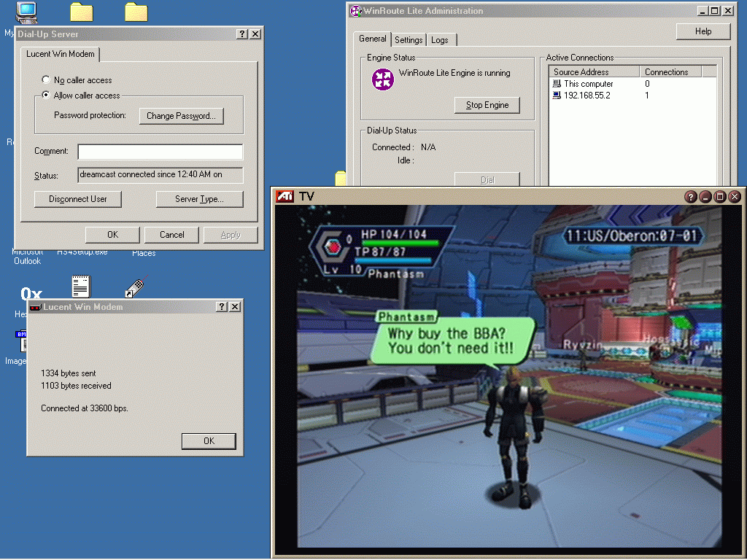Maximize the WinRoute Lite Administration window
The height and width of the screenshot is (560, 747).
(714, 10)
